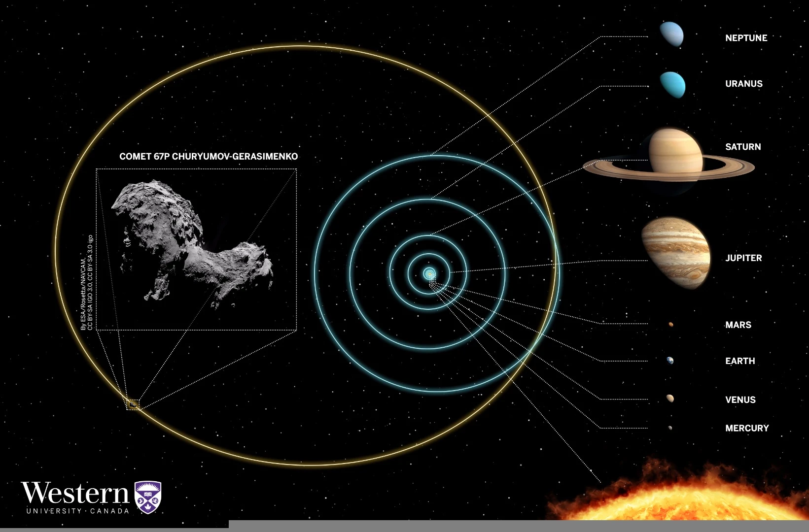The width and height of the screenshot is (809, 532).
Task: Click the small comet marker on yellow orbit
Action: click(x=133, y=405)
